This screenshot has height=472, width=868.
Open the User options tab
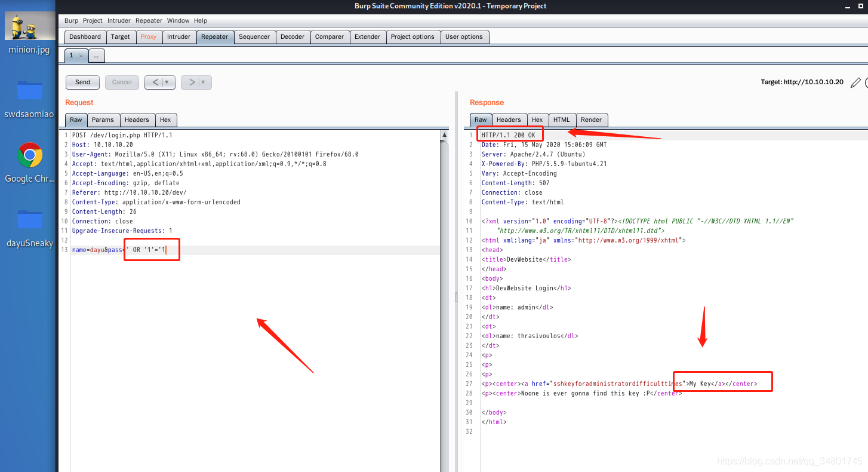coord(464,36)
